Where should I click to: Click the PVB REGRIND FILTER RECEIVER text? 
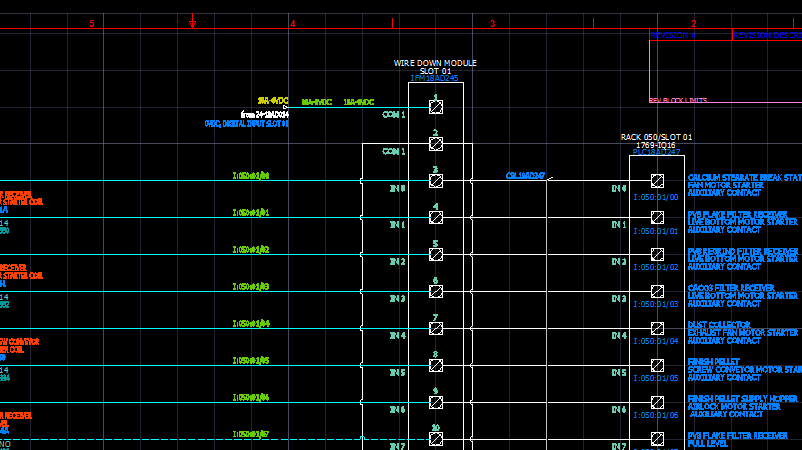coord(743,252)
